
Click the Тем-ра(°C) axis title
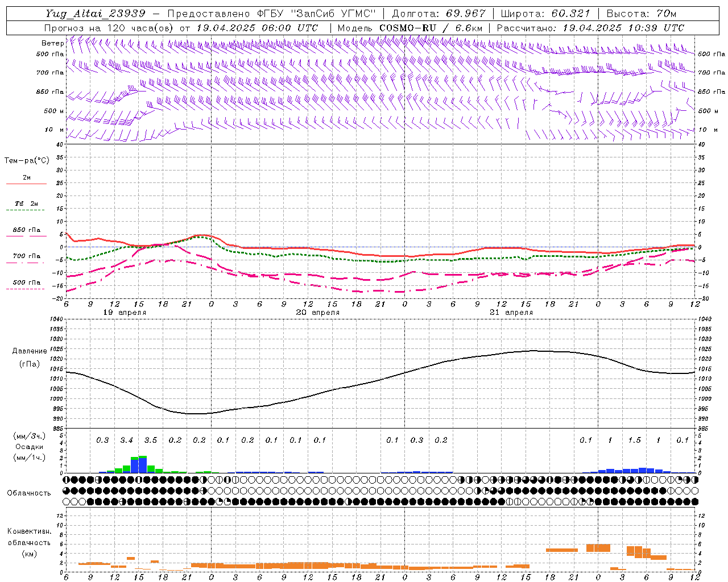(27, 161)
